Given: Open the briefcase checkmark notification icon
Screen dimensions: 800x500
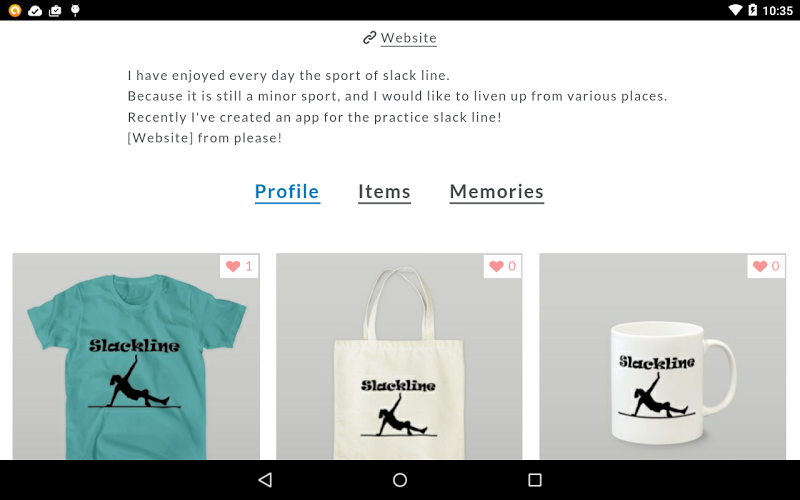Looking at the screenshot, I should 55,10.
